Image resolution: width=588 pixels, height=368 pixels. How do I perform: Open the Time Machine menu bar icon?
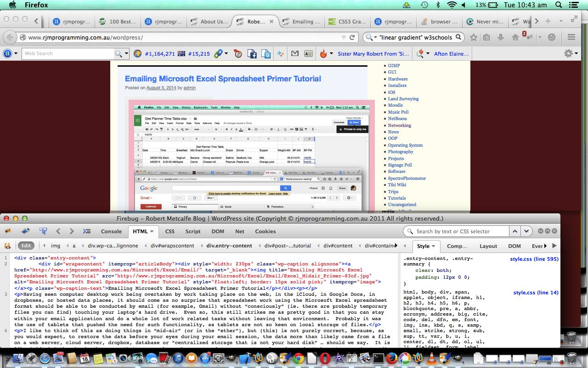click(424, 5)
